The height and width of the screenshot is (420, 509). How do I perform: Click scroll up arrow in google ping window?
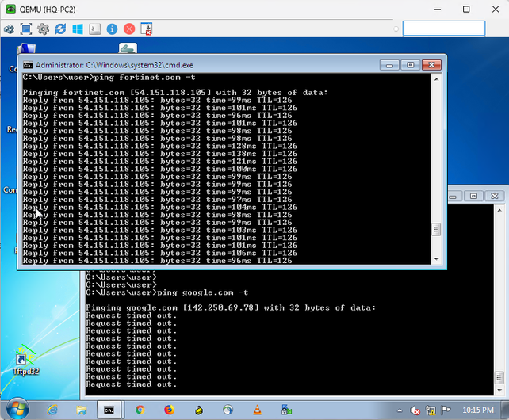(x=499, y=211)
